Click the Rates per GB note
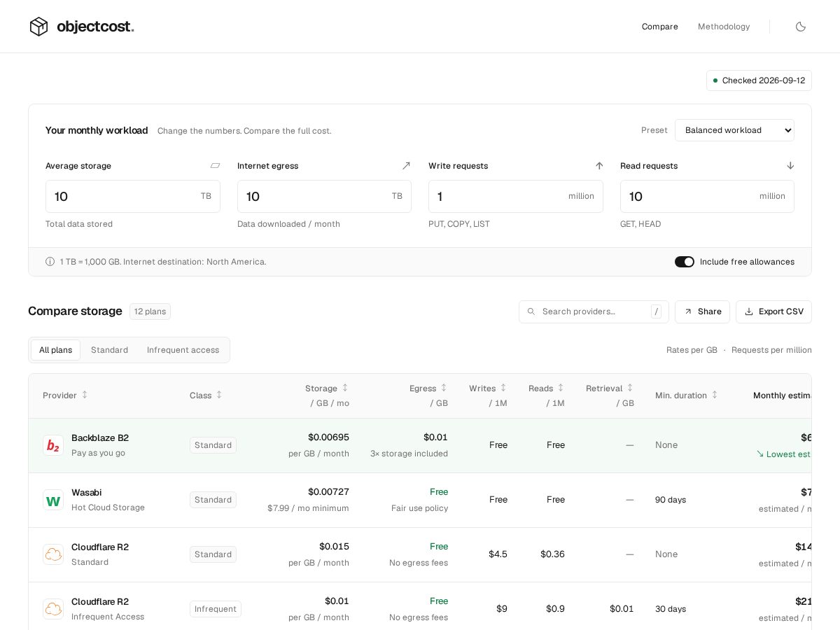Viewport: 840px width, 630px height. [x=692, y=350]
